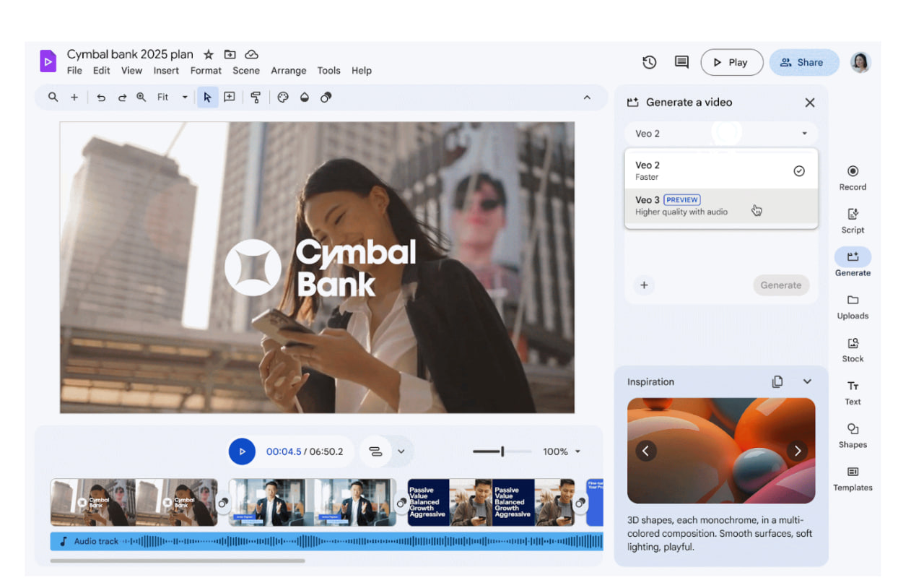Star the Cymbal bank 2025 plan document
This screenshot has width=924, height=588.
tap(208, 54)
